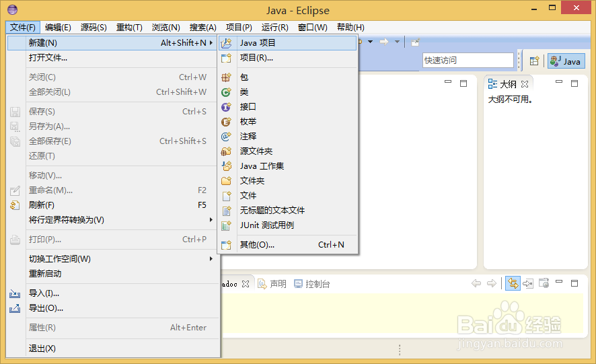596x364 pixels.
Task: Minimize the editor area
Action: (x=448, y=82)
